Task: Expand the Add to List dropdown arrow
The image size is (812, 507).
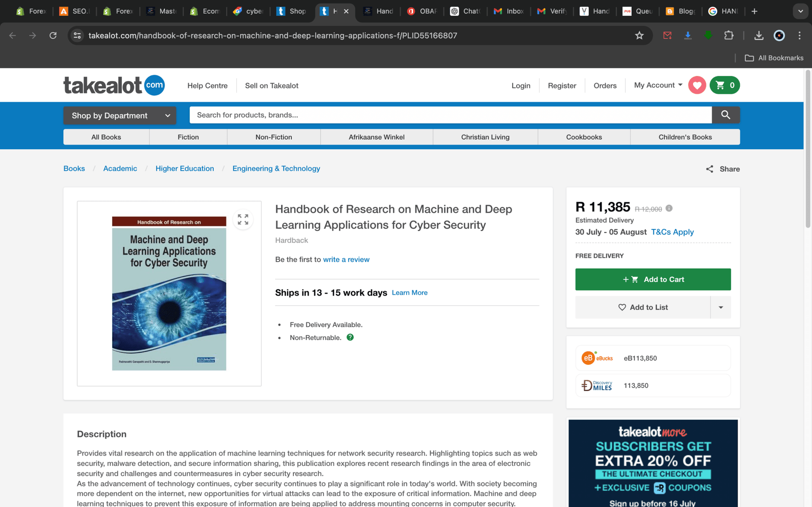Action: 721,307
